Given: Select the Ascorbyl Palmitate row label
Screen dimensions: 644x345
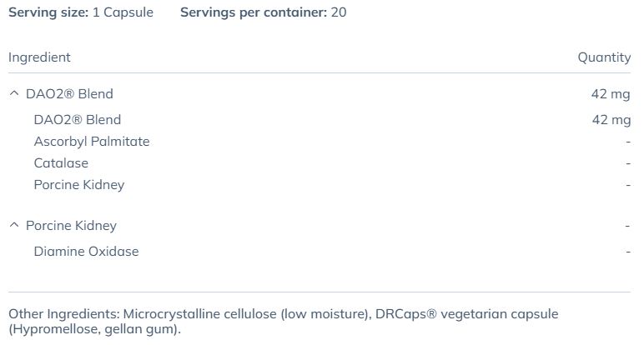Looking at the screenshot, I should [92, 142].
